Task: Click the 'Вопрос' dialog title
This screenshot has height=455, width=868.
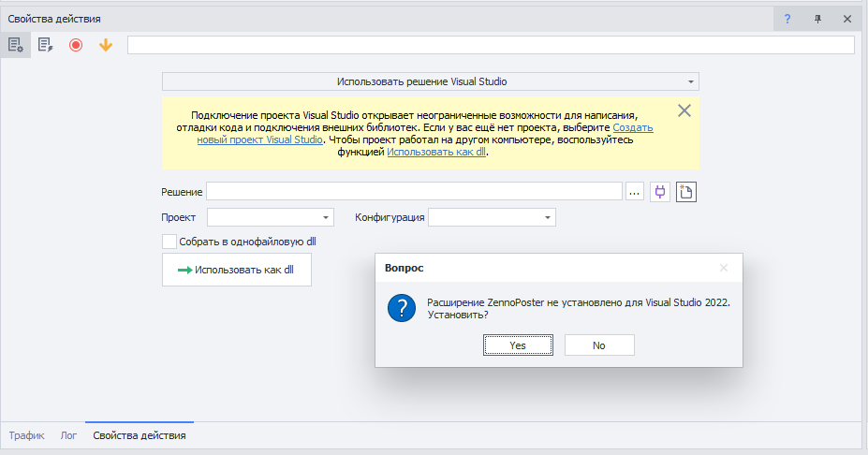Action: [405, 268]
